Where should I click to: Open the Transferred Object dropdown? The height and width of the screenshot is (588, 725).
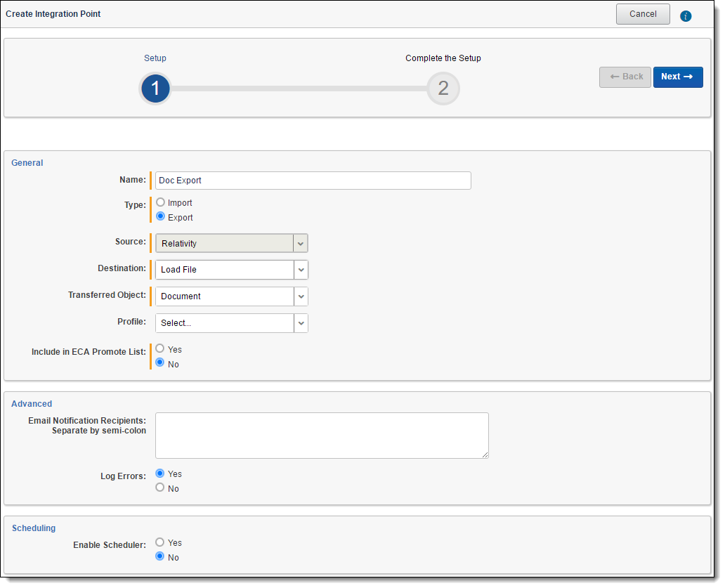pyautogui.click(x=231, y=296)
